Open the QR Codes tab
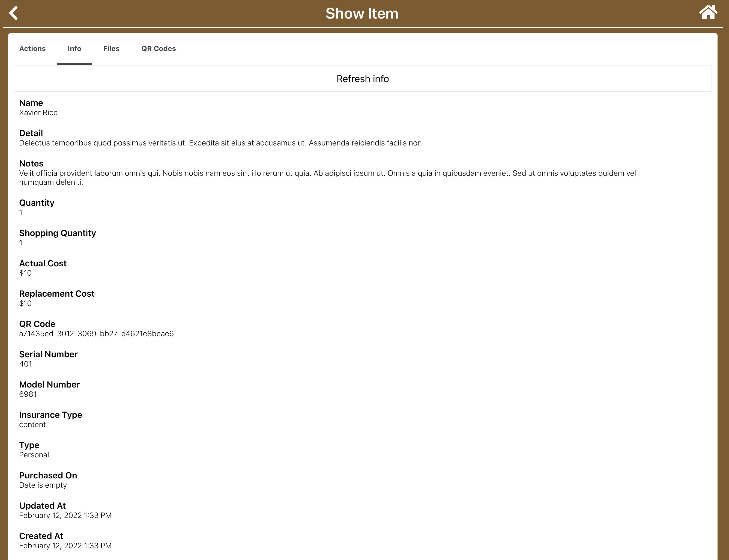729x560 pixels. click(x=159, y=49)
